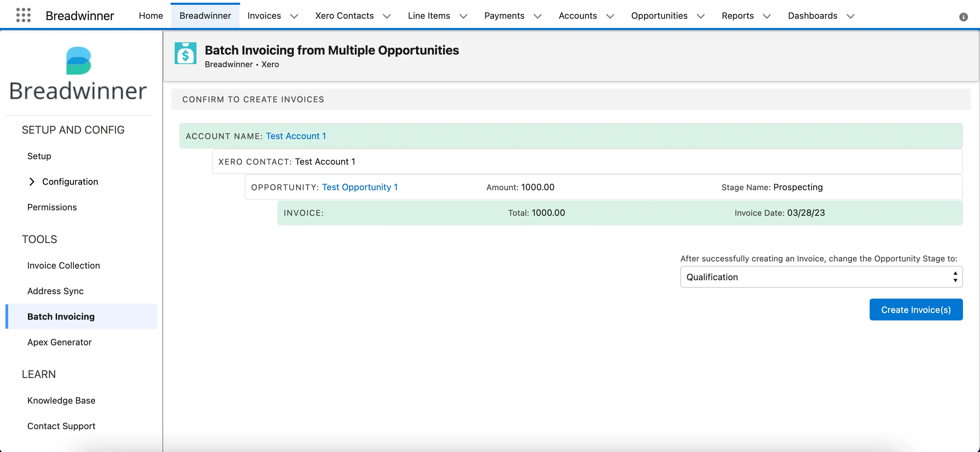Open the Opportunities tab

659,16
